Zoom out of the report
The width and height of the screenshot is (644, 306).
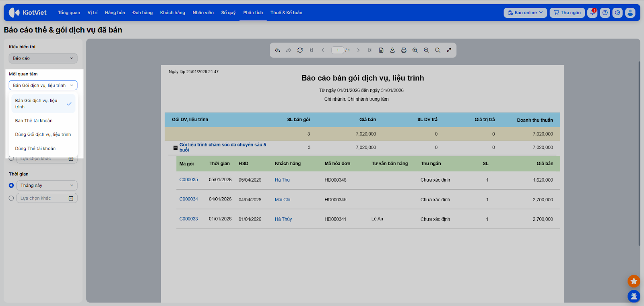(x=426, y=50)
